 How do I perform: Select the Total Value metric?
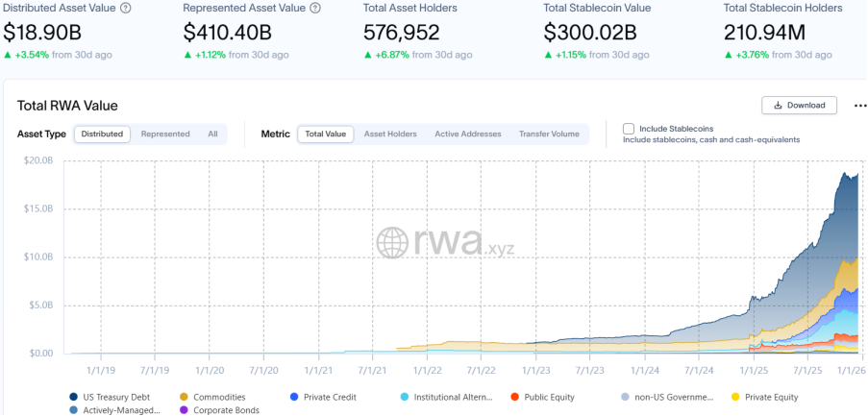[326, 135]
